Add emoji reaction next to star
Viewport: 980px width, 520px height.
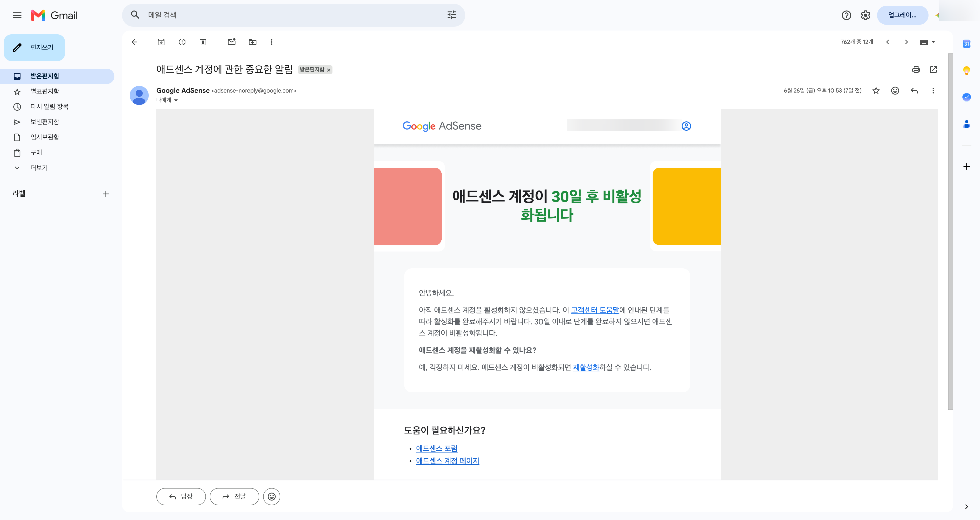click(x=895, y=91)
